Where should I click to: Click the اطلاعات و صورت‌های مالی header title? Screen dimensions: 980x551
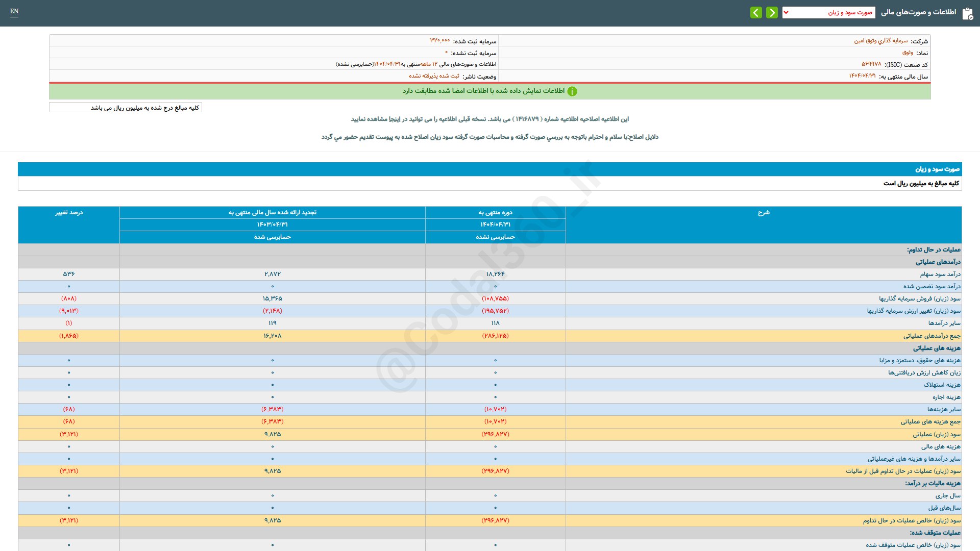(x=918, y=12)
